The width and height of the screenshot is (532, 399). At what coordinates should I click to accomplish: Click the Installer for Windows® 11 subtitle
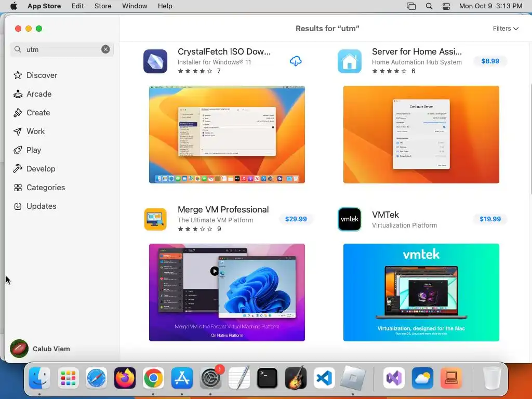click(214, 62)
